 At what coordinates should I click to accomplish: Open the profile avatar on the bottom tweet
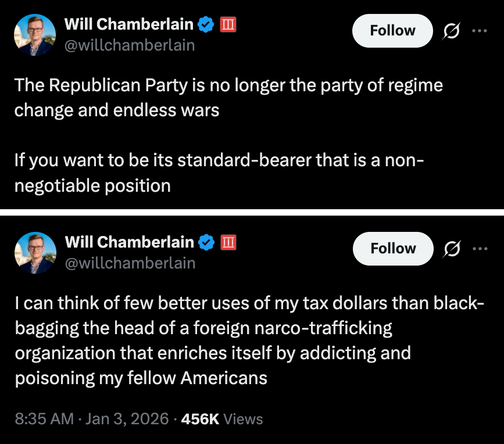[x=35, y=252]
